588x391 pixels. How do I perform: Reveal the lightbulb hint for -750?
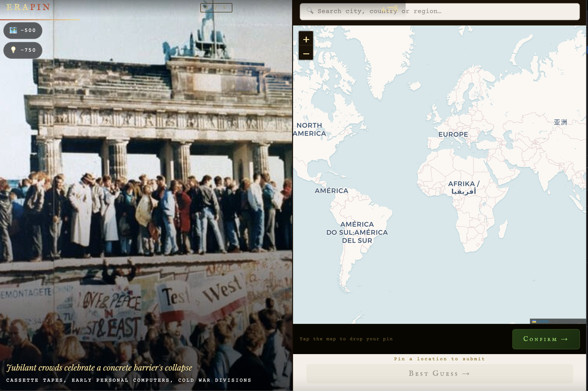(23, 50)
